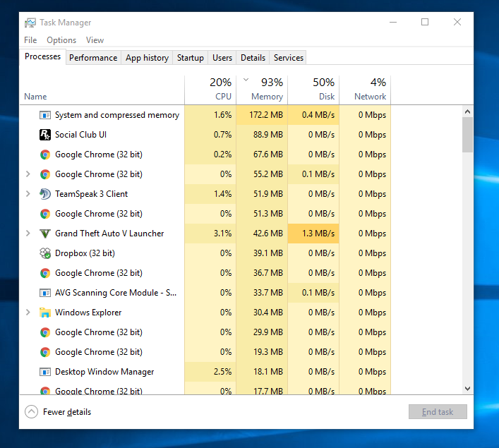Viewport: 499px width, 448px height.
Task: Go to the Startup tab
Action: (x=191, y=58)
